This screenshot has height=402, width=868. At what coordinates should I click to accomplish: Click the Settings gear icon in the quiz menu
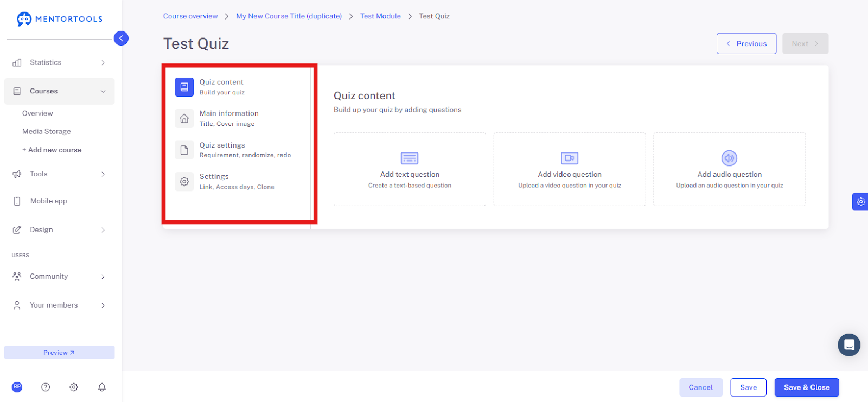(184, 181)
